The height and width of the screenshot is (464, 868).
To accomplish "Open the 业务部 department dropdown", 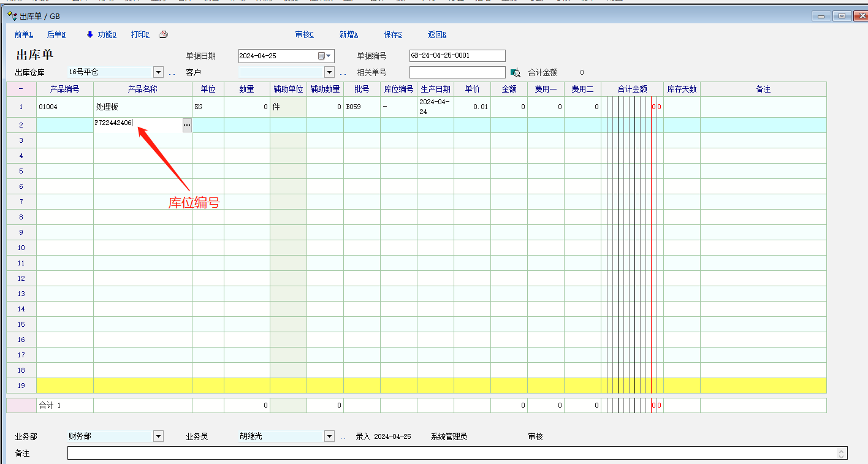I will pos(159,436).
